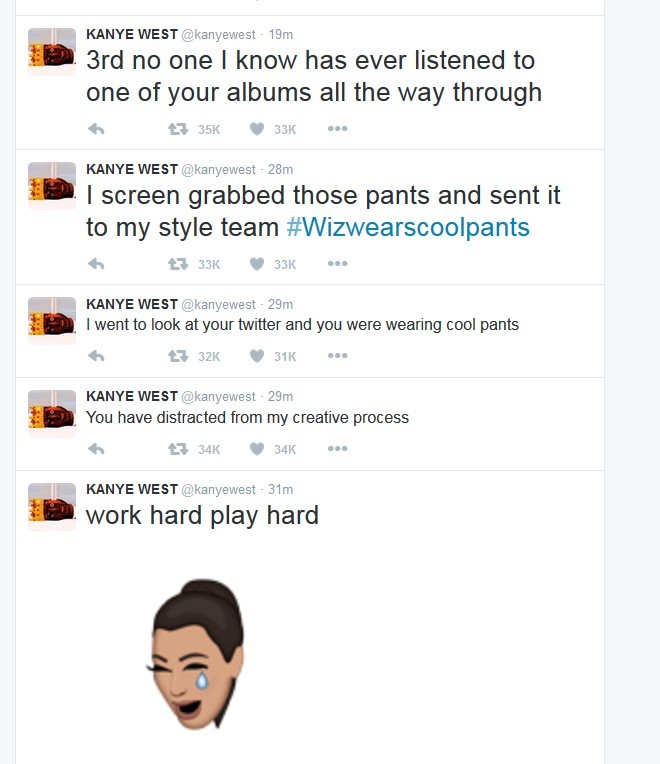Retweet the 'distracted from my creative process' tweet
The image size is (660, 764).
(178, 449)
